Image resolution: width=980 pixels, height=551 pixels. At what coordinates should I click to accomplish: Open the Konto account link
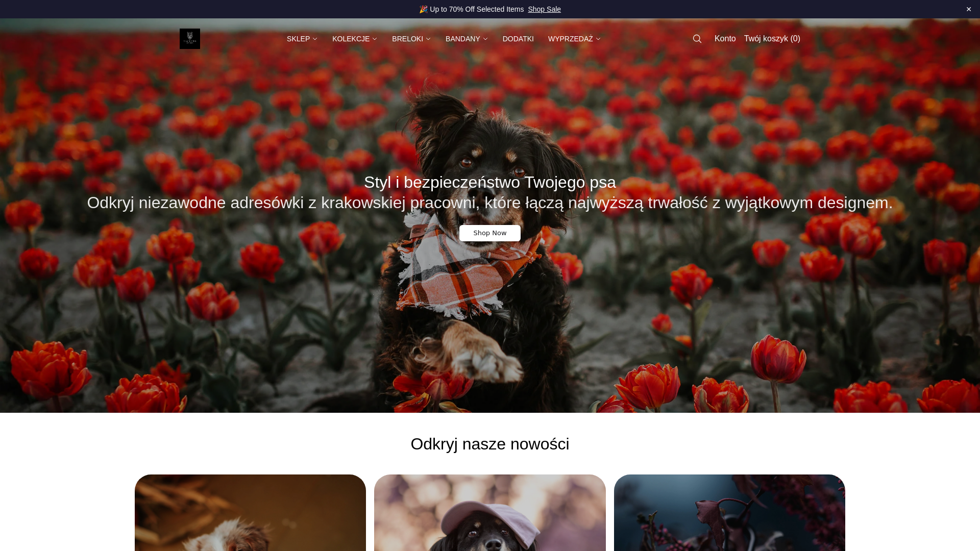(725, 39)
